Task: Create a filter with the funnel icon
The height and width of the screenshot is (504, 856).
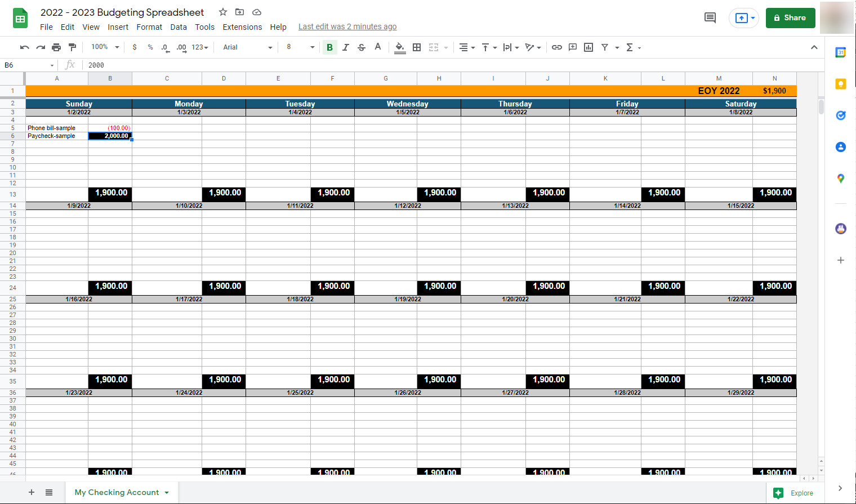Action: point(605,47)
